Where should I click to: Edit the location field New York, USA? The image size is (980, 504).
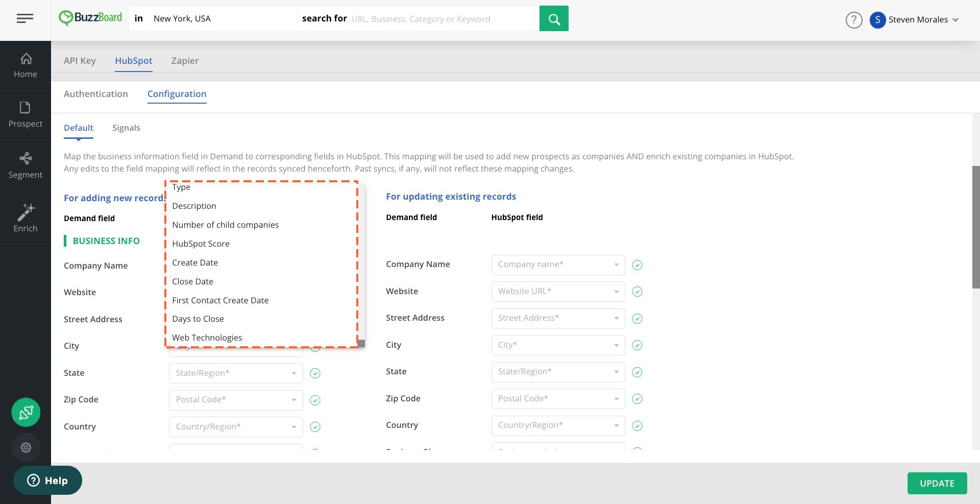click(x=224, y=19)
